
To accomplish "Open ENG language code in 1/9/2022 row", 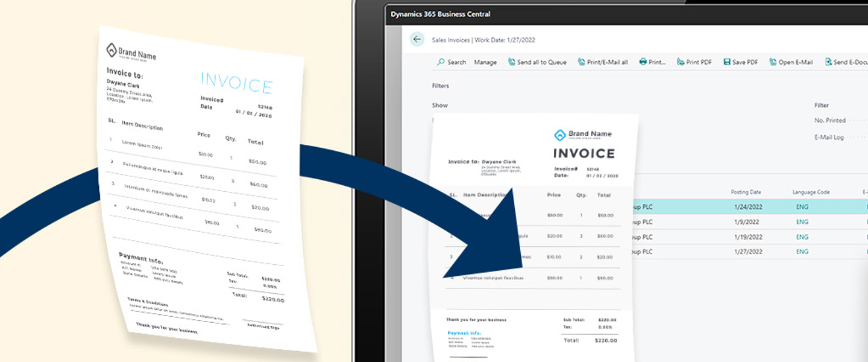I will click(x=802, y=222).
